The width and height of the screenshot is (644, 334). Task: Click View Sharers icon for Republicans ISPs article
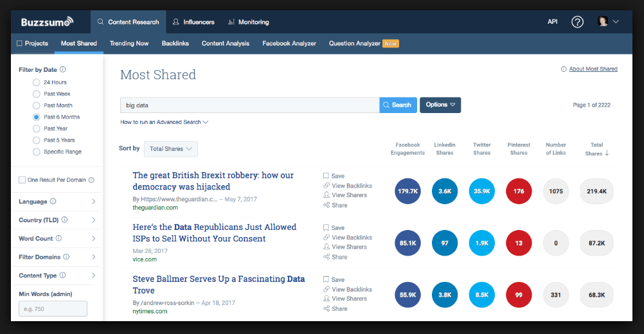tap(326, 247)
